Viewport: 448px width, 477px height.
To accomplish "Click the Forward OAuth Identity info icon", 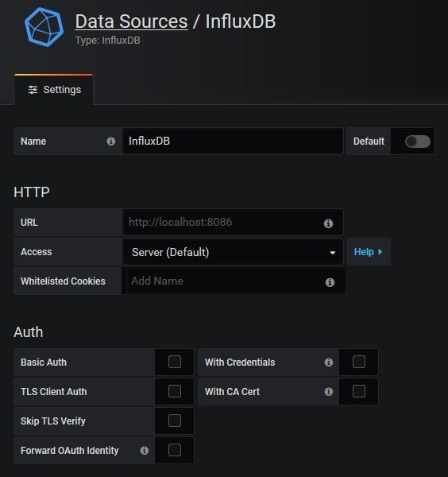I will [x=145, y=450].
